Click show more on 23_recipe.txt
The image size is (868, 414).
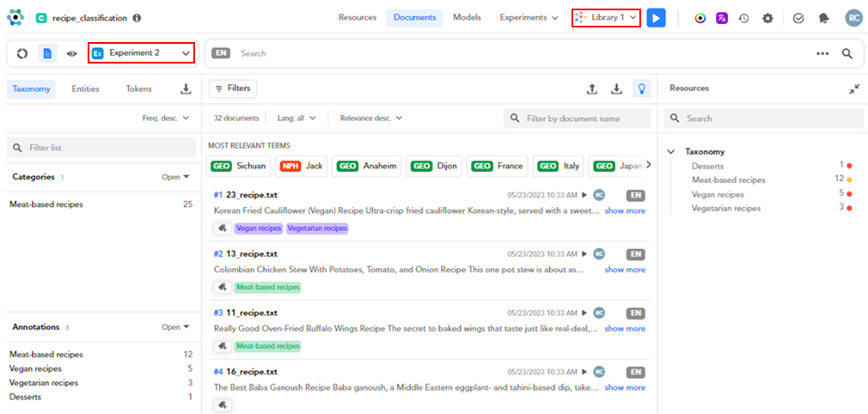click(x=624, y=210)
